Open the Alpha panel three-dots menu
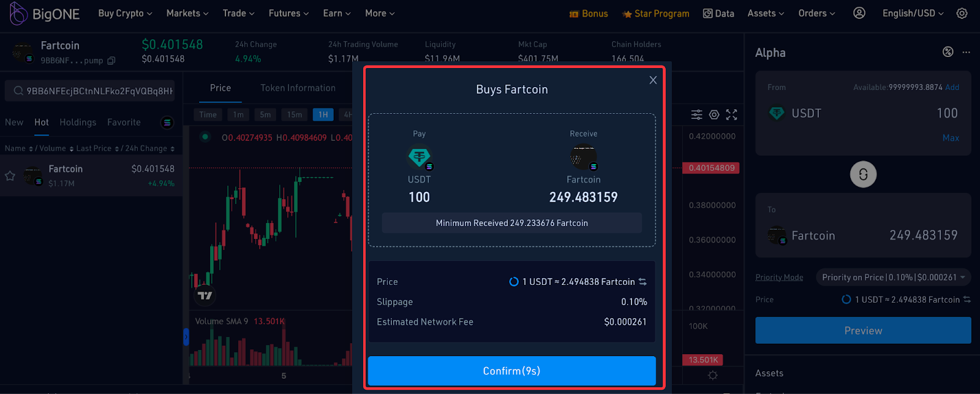 (966, 53)
